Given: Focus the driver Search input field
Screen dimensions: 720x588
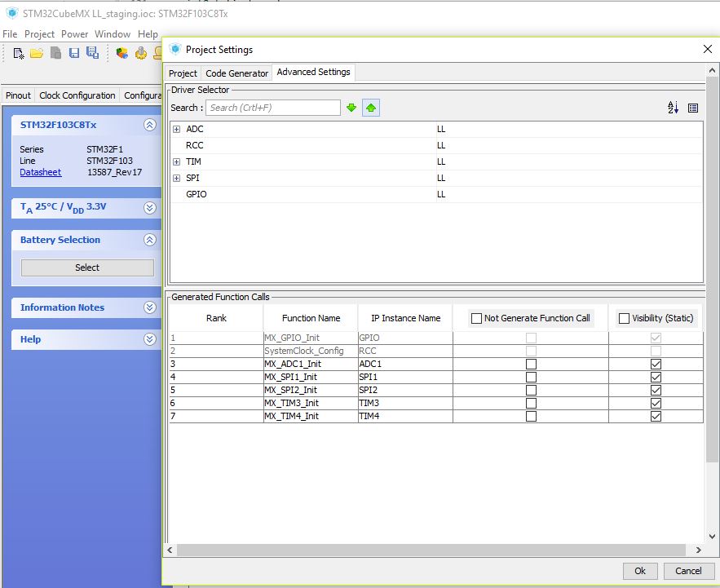Looking at the screenshot, I should coord(273,108).
